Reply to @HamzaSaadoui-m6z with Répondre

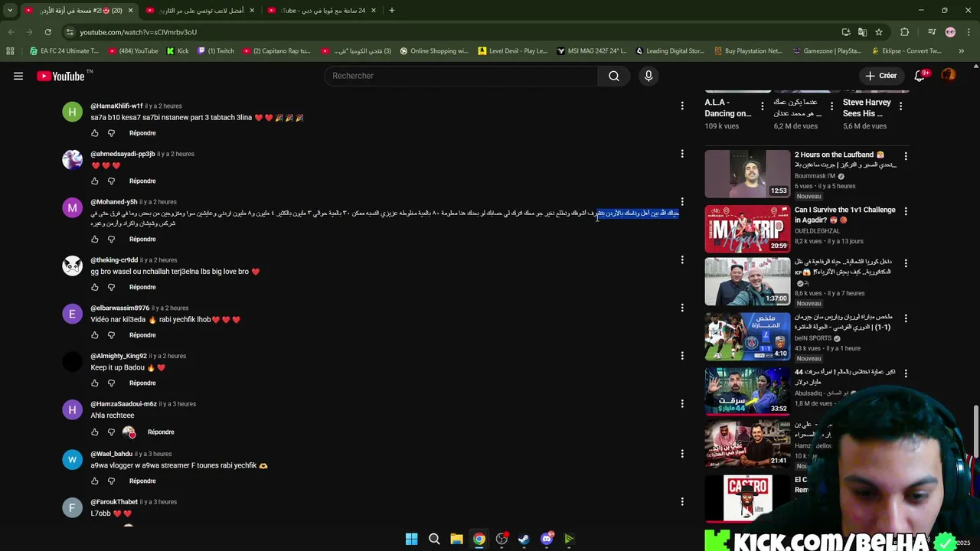161,432
